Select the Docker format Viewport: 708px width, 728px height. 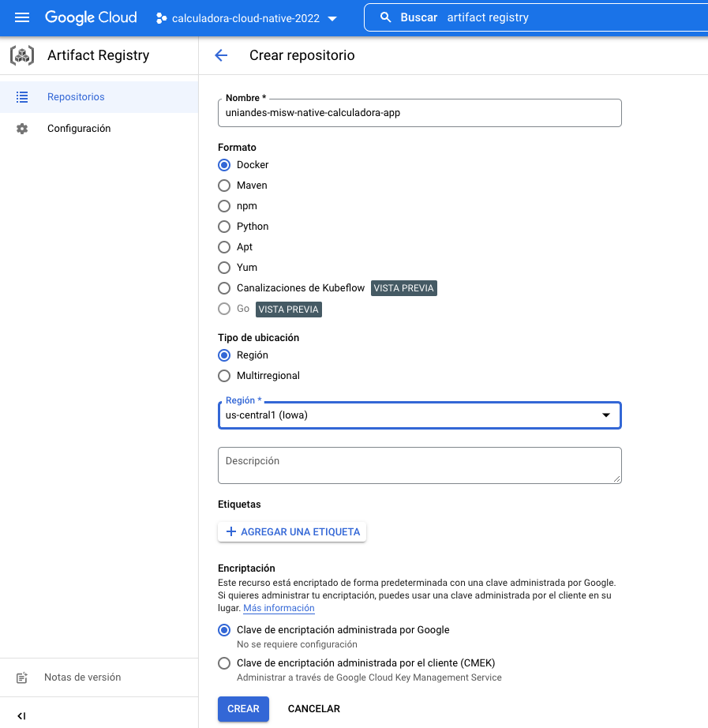click(224, 165)
